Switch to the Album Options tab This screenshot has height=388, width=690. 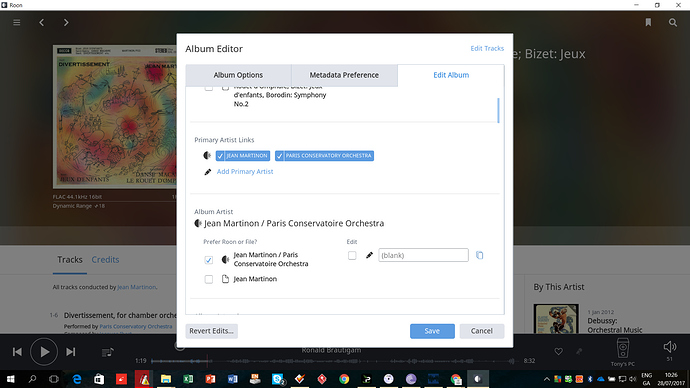point(238,75)
